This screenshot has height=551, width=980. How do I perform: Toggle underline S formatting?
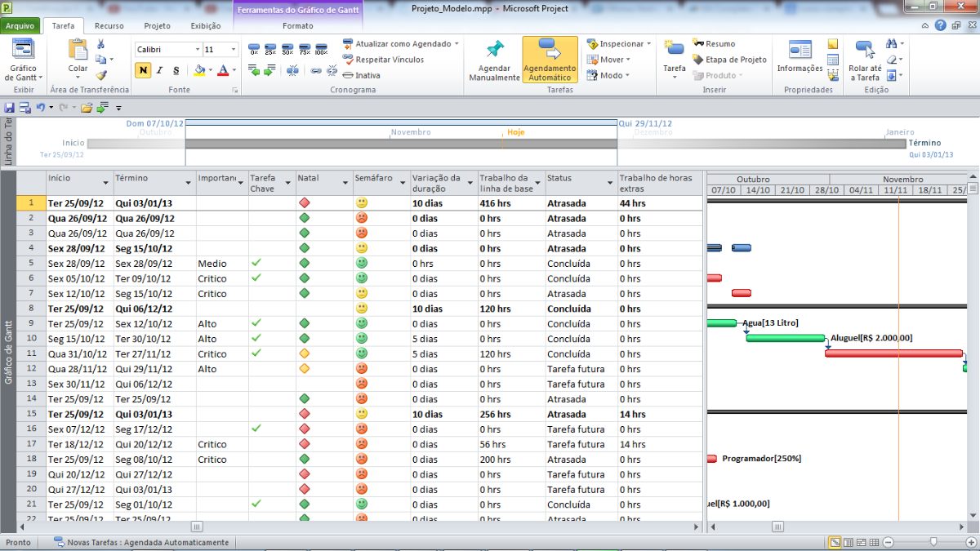(x=176, y=70)
